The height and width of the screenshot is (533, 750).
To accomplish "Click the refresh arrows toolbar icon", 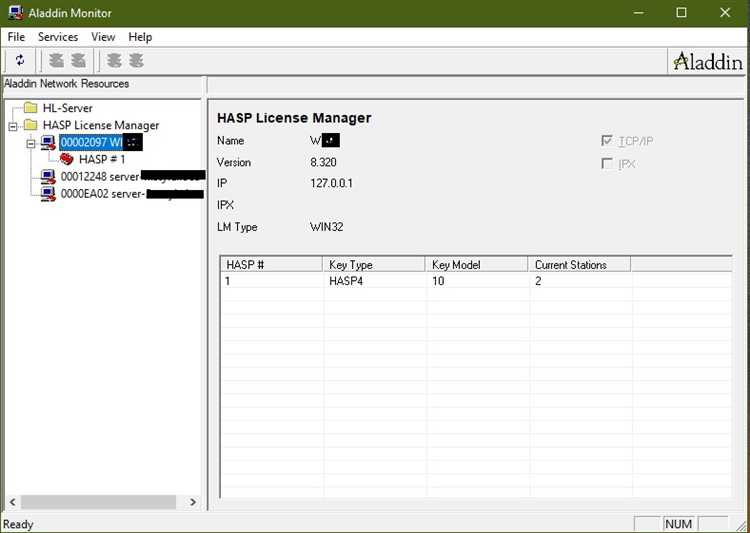I will 20,60.
